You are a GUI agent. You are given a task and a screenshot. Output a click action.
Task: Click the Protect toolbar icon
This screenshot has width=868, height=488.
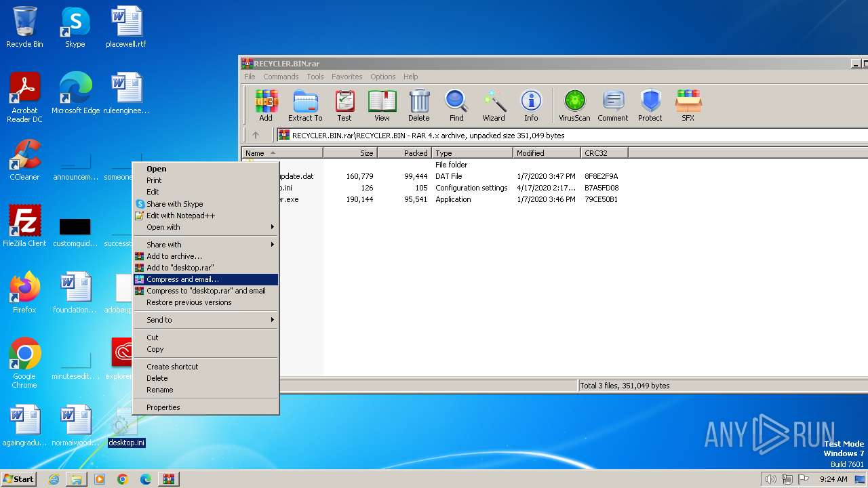(650, 106)
